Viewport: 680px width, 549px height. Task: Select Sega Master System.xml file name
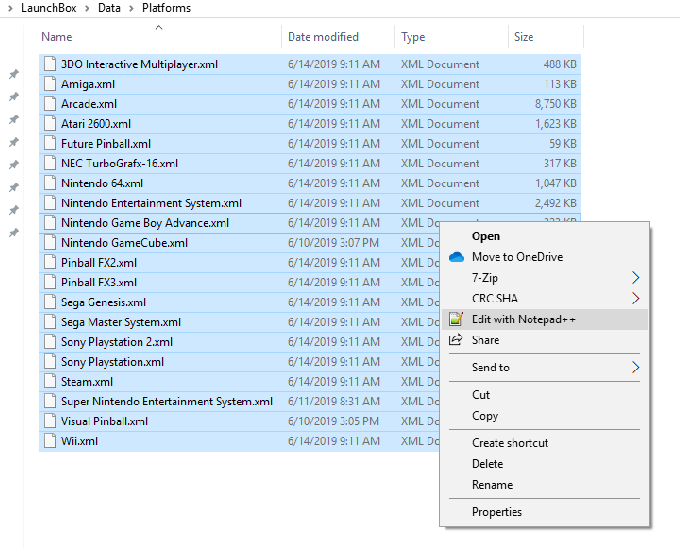(x=121, y=322)
